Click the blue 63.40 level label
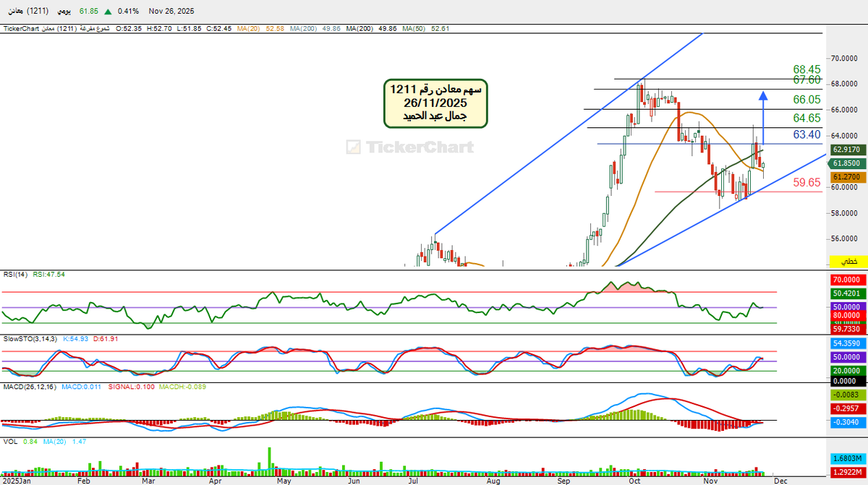This screenshot has width=868, height=485. [x=807, y=134]
